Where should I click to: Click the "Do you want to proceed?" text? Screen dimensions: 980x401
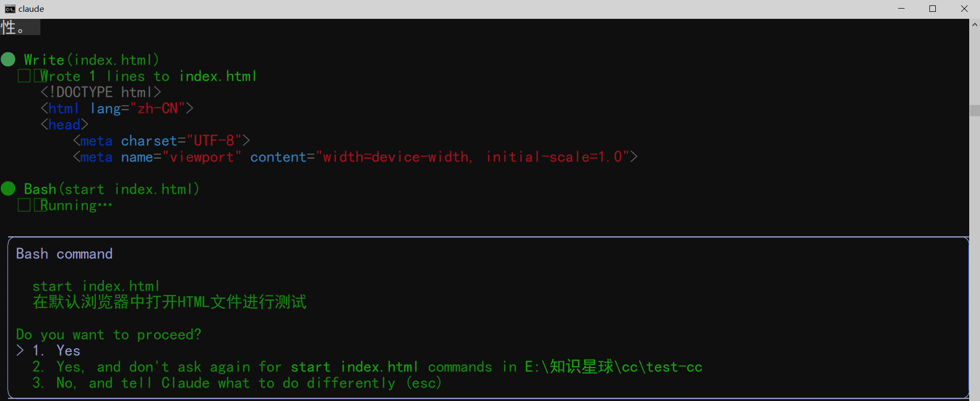[x=109, y=334]
